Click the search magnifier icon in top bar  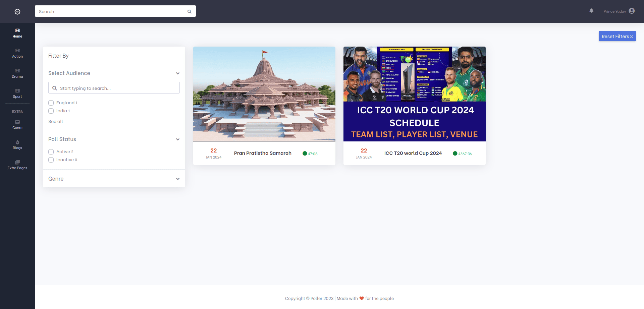click(190, 11)
